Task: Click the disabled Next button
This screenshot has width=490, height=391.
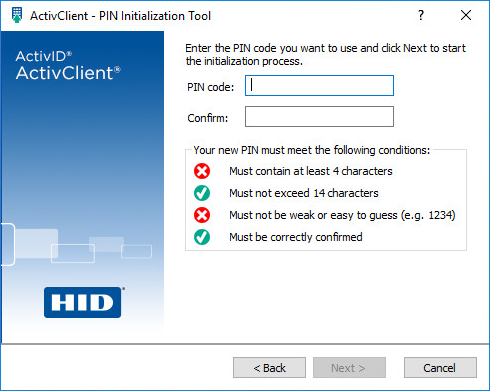Action: (x=349, y=368)
